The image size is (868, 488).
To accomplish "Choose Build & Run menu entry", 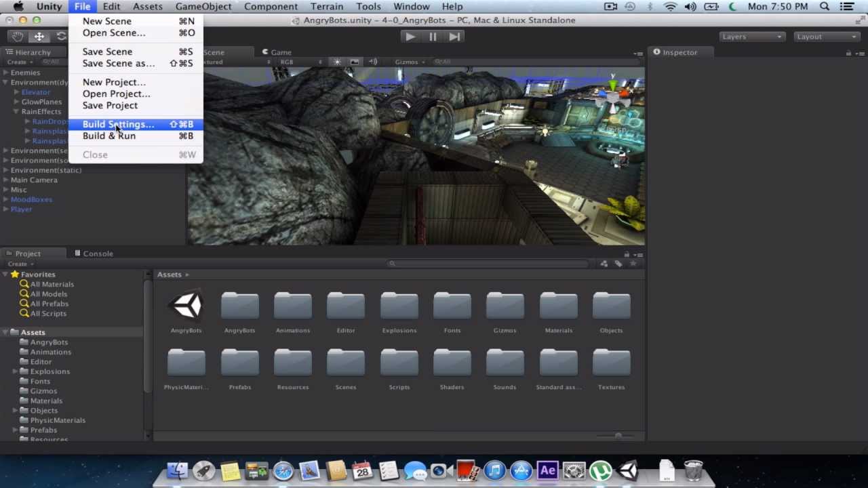I will click(136, 136).
